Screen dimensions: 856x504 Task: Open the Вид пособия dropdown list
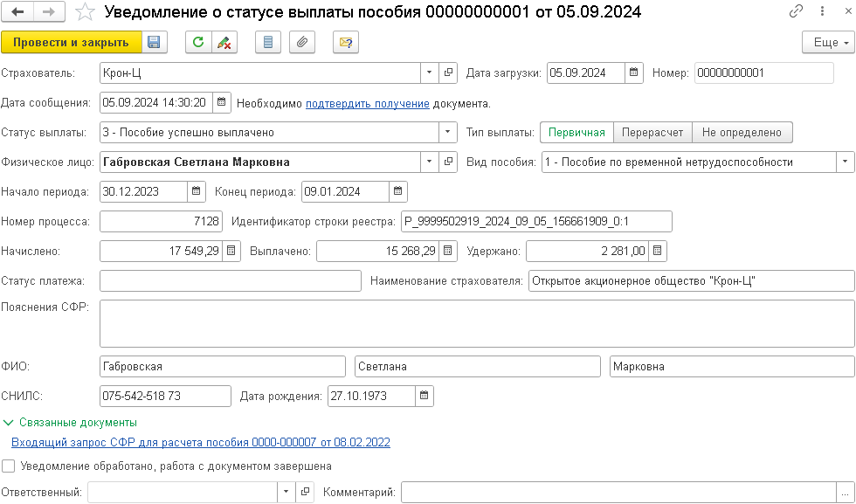point(845,162)
